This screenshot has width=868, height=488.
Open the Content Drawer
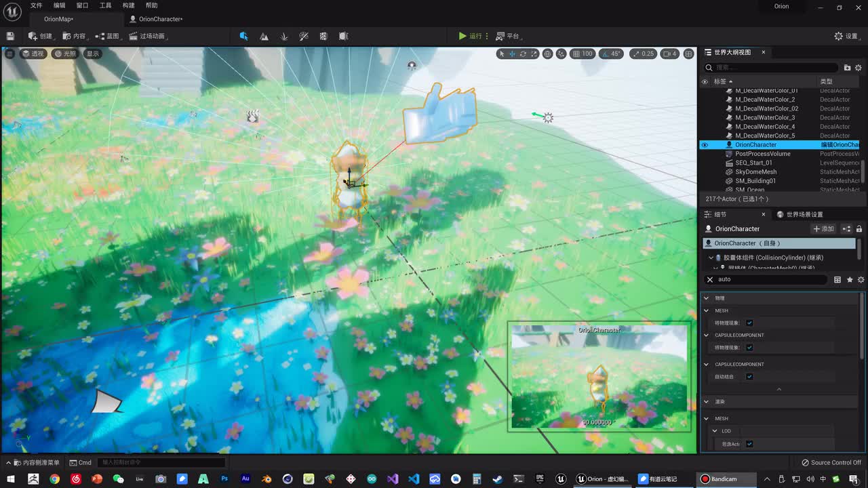[x=33, y=463]
